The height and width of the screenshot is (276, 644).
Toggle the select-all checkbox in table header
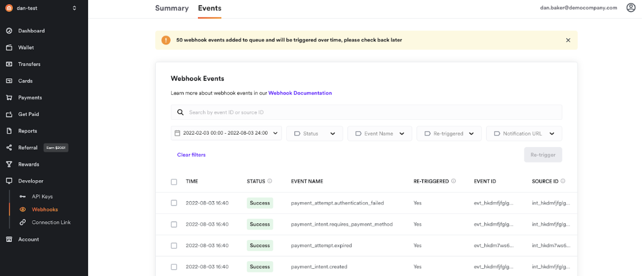point(174,182)
